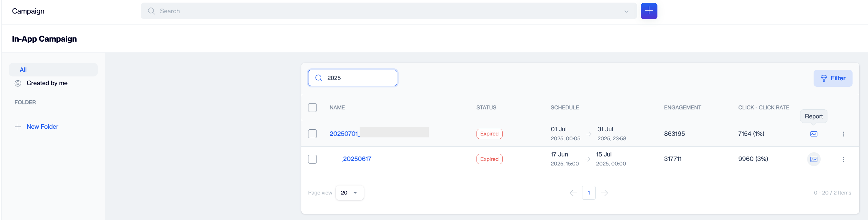Select Created by me in sidebar
The height and width of the screenshot is (220, 868).
47,83
